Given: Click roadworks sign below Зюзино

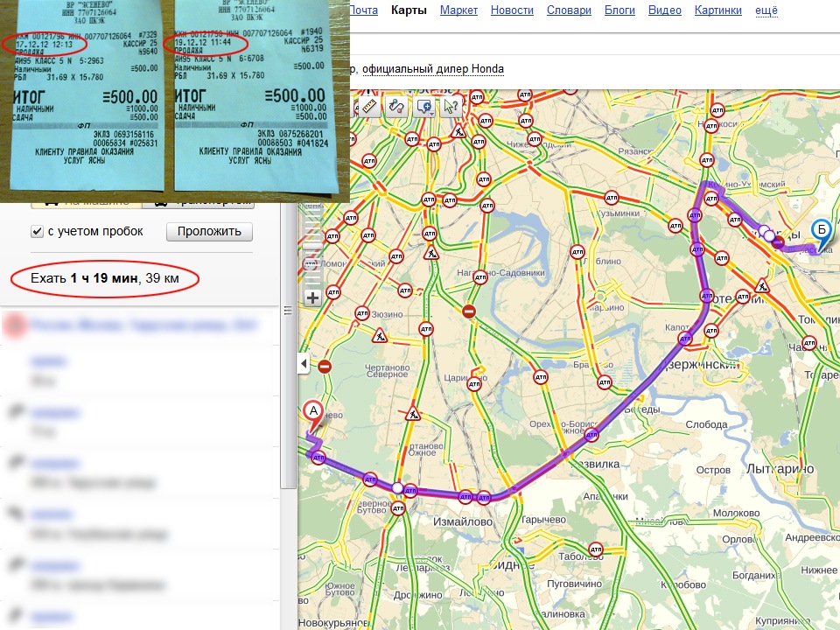Looking at the screenshot, I should [x=380, y=336].
